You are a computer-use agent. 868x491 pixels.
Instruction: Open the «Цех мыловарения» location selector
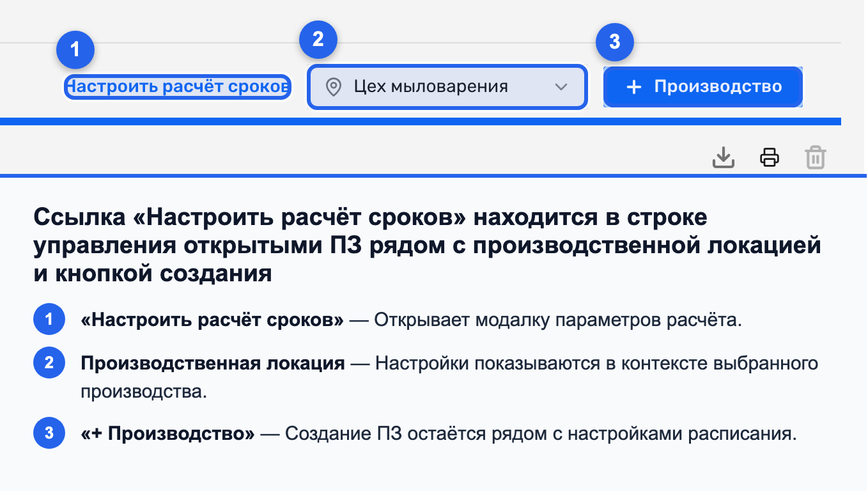447,87
